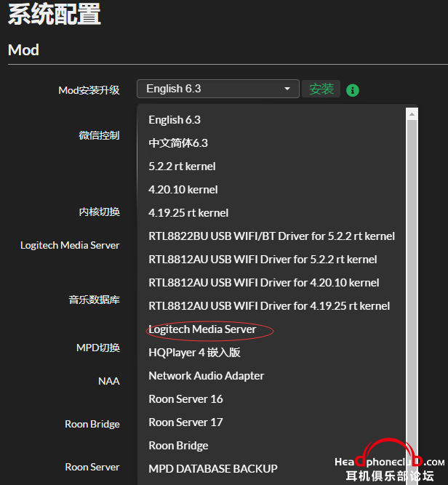
Task: Click the Mod安装升级 label
Action: point(89,90)
